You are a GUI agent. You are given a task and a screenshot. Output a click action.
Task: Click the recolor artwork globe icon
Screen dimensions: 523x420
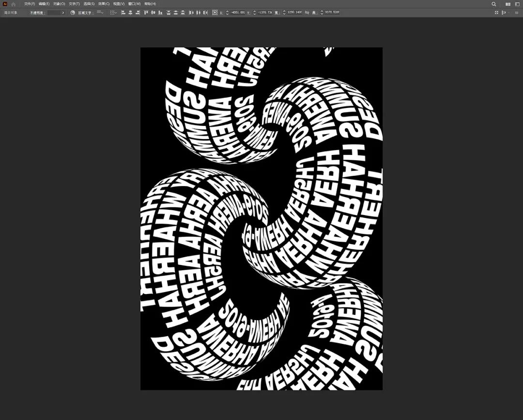[x=73, y=12]
